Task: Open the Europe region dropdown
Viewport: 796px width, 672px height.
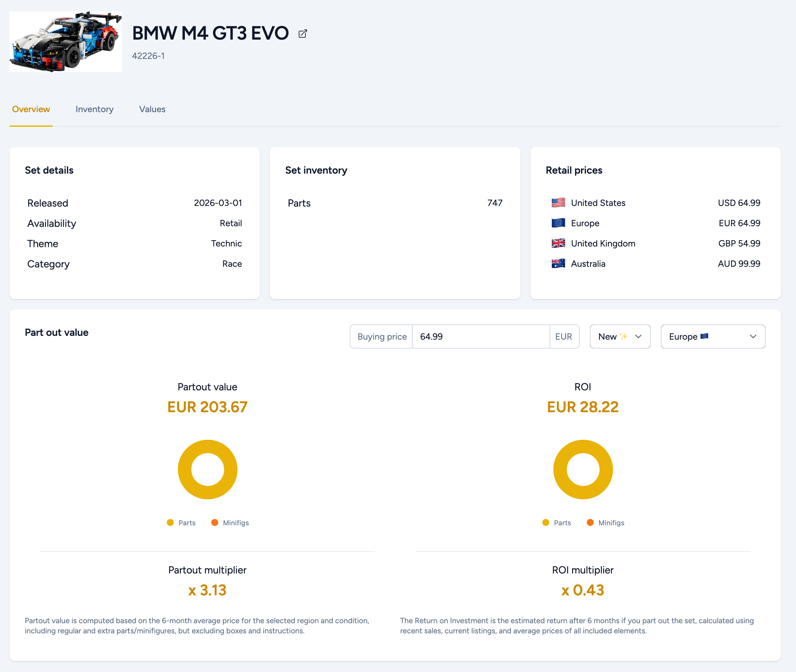Action: (713, 336)
